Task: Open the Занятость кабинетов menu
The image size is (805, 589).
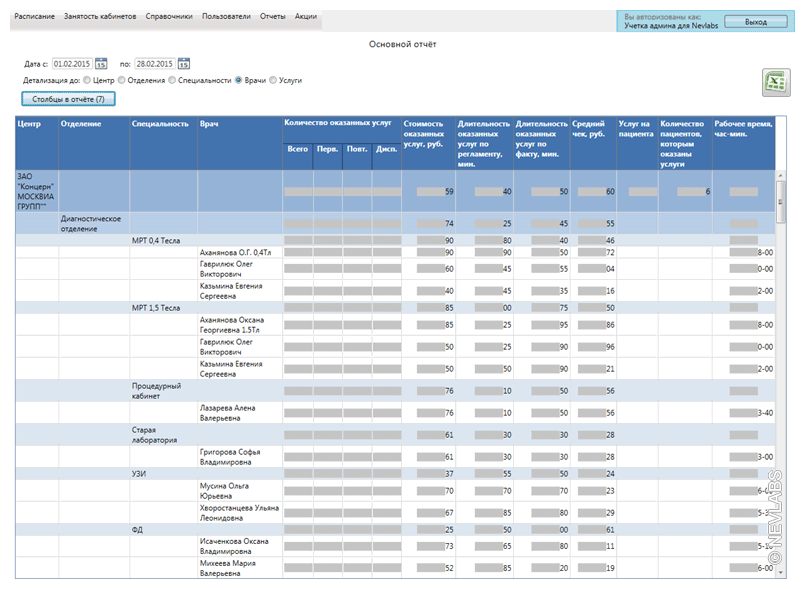Action: tap(100, 17)
